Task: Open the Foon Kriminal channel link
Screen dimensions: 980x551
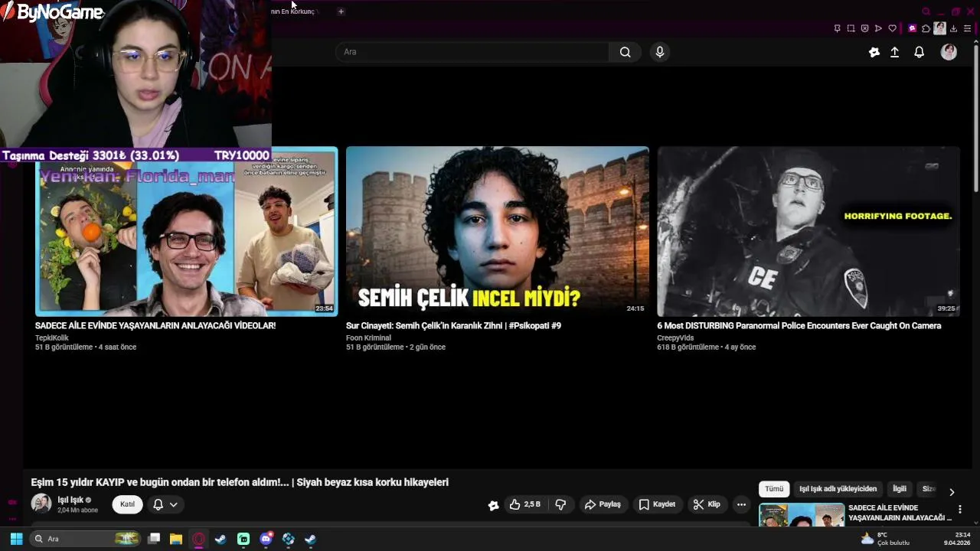Action: 368,337
